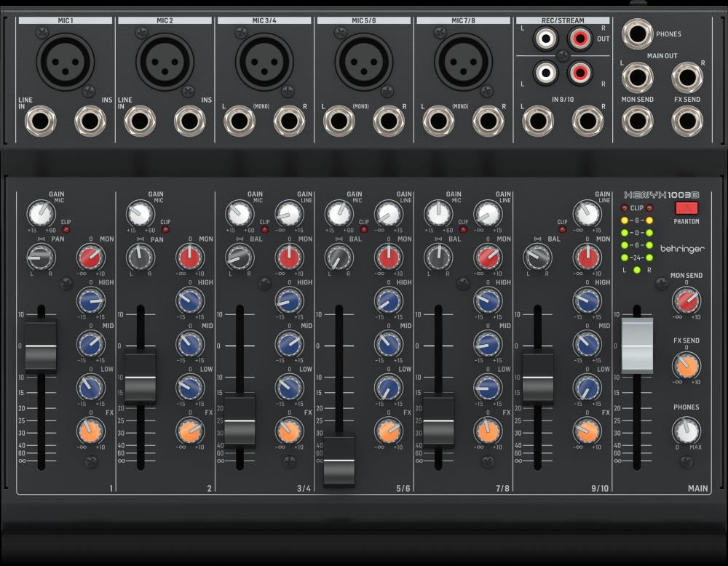
Task: Click the channel 7/8 orange FX knob
Action: pos(488,430)
